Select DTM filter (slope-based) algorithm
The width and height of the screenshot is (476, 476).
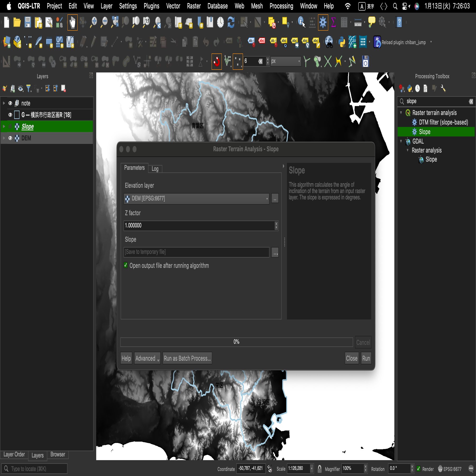(443, 122)
